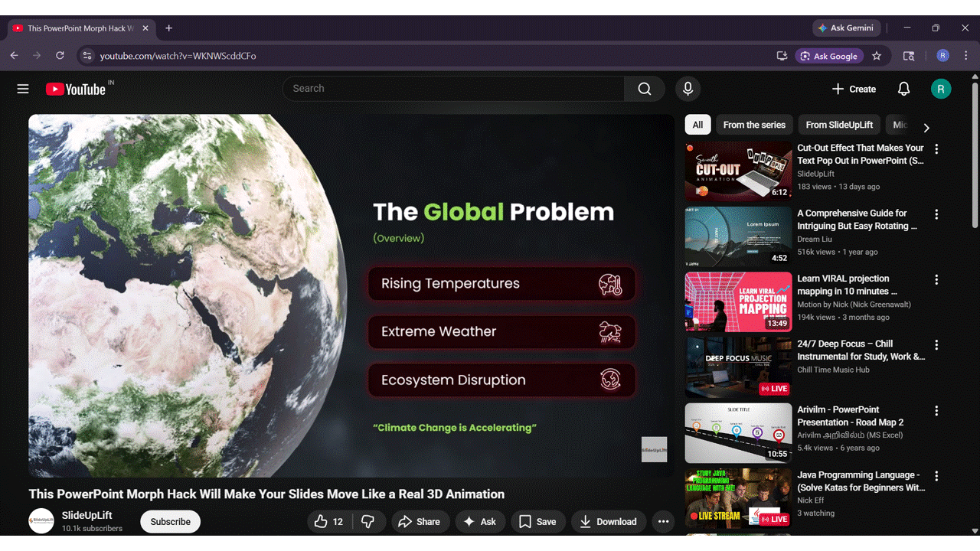Subscribe to SlideUpLift channel
Image resolution: width=980 pixels, height=551 pixels.
[x=170, y=522]
